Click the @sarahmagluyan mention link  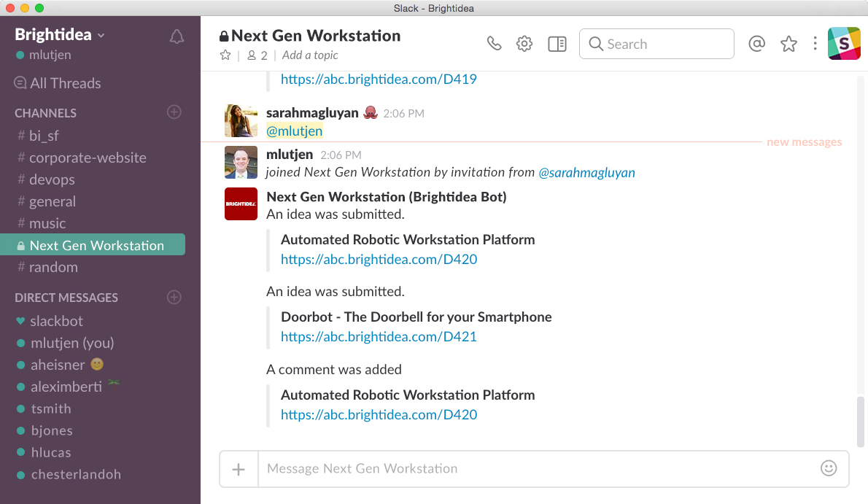586,173
